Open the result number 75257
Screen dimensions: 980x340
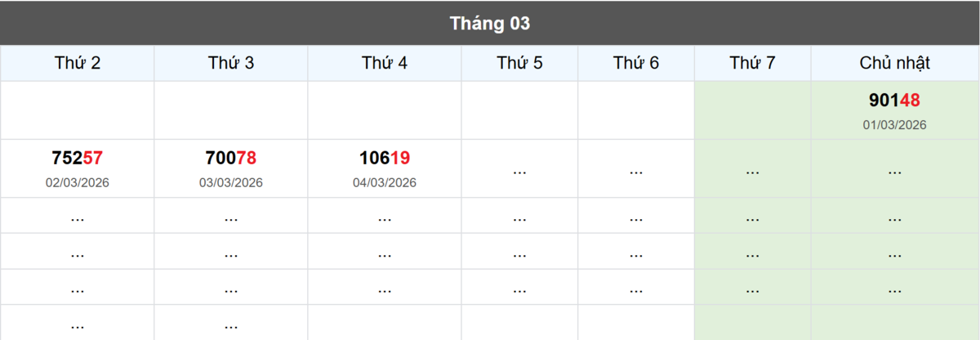(x=78, y=158)
